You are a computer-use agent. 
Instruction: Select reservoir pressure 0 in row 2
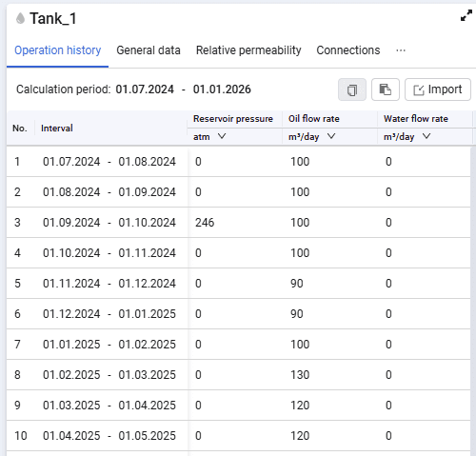coord(235,192)
